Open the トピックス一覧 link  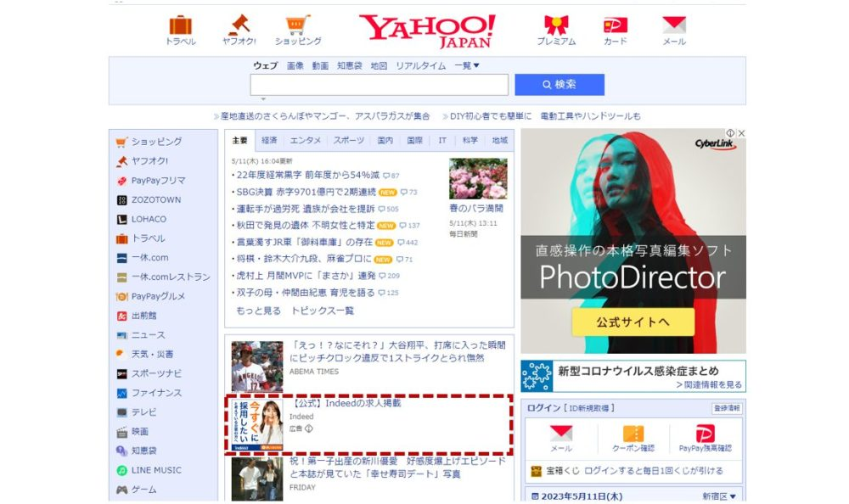322,311
